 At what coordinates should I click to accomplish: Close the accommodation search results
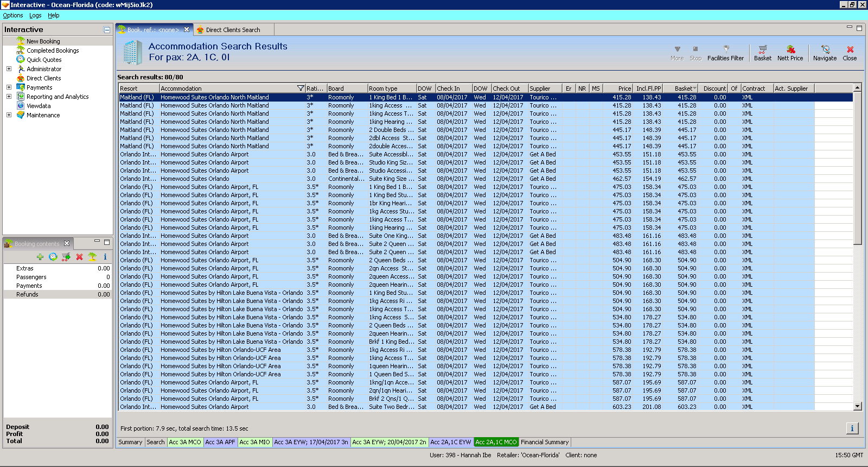coord(850,53)
